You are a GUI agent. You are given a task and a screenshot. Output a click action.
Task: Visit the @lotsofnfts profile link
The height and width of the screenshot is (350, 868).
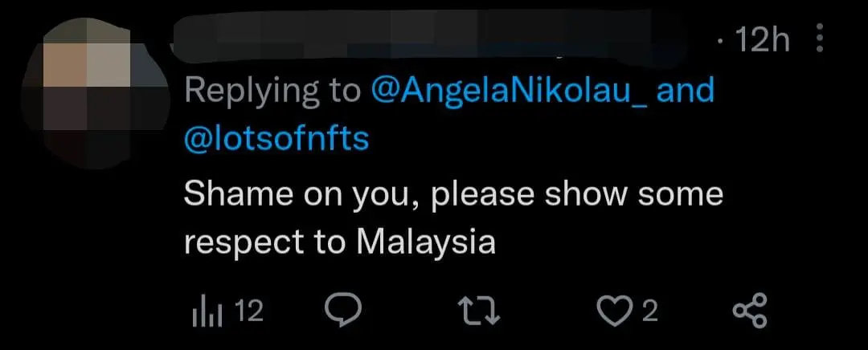[276, 138]
